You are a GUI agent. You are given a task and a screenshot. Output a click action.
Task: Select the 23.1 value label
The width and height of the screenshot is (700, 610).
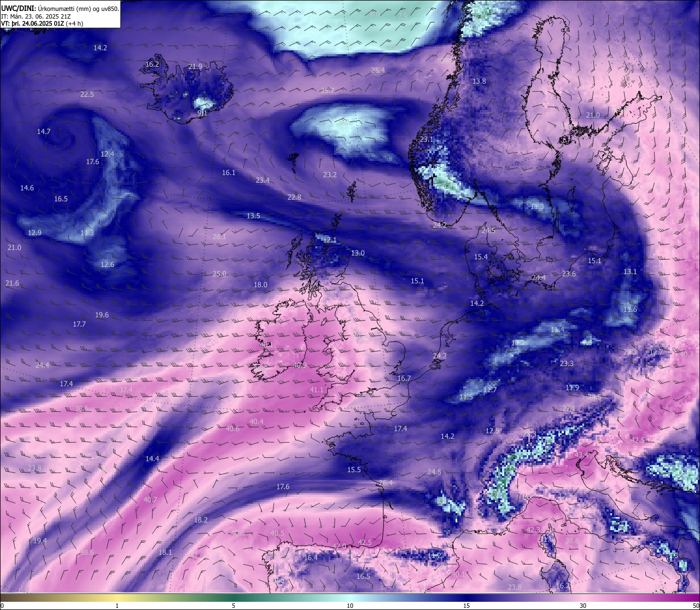pyautogui.click(x=427, y=140)
